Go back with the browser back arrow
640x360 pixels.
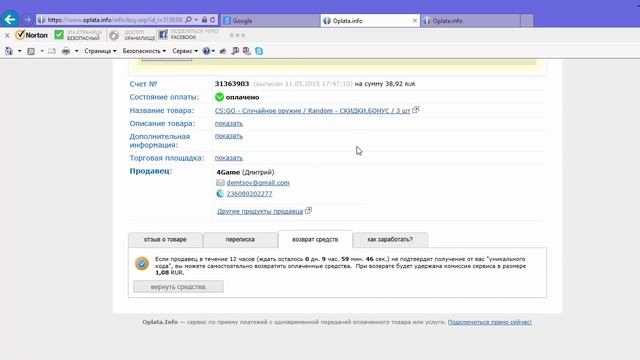tap(10, 19)
